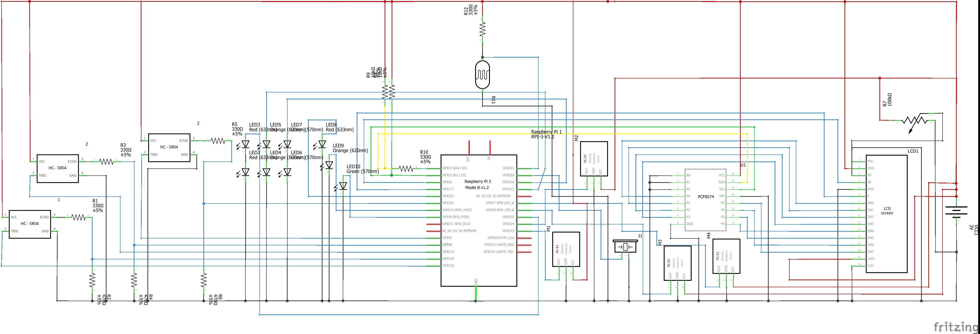Image resolution: width=980 pixels, height=334 pixels.
Task: Click the 'GPIO21' pin label
Action: pyautogui.click(x=508, y=168)
